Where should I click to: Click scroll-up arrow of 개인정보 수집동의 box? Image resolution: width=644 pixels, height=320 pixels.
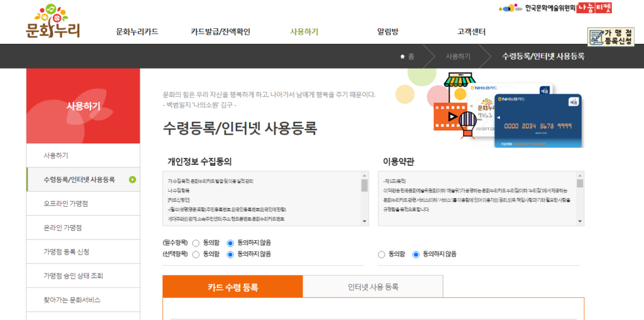click(x=364, y=175)
